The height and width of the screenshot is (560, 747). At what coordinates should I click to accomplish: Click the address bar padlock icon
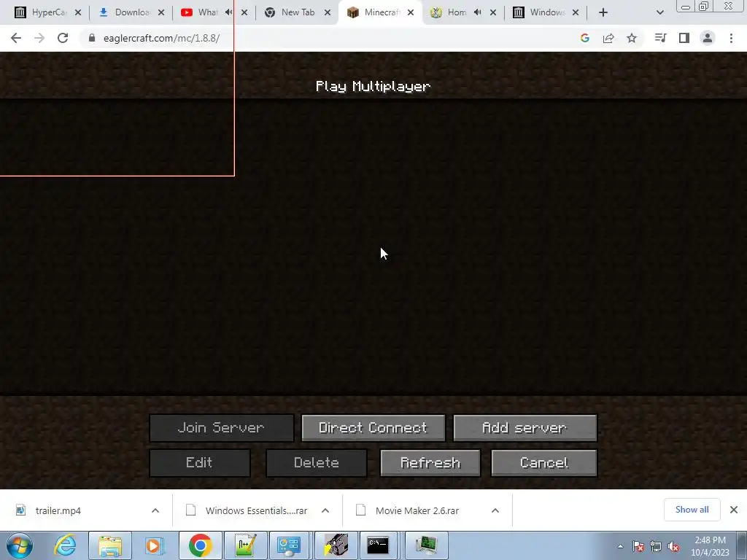click(x=92, y=38)
